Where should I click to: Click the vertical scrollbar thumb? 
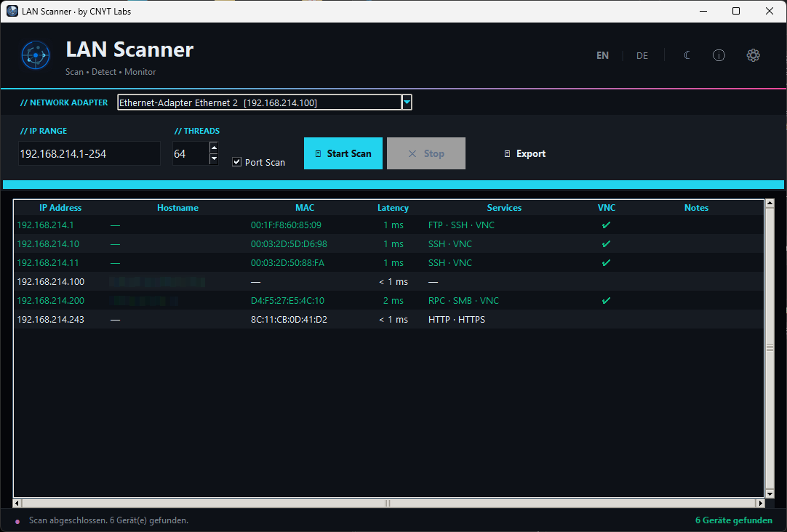click(x=770, y=348)
